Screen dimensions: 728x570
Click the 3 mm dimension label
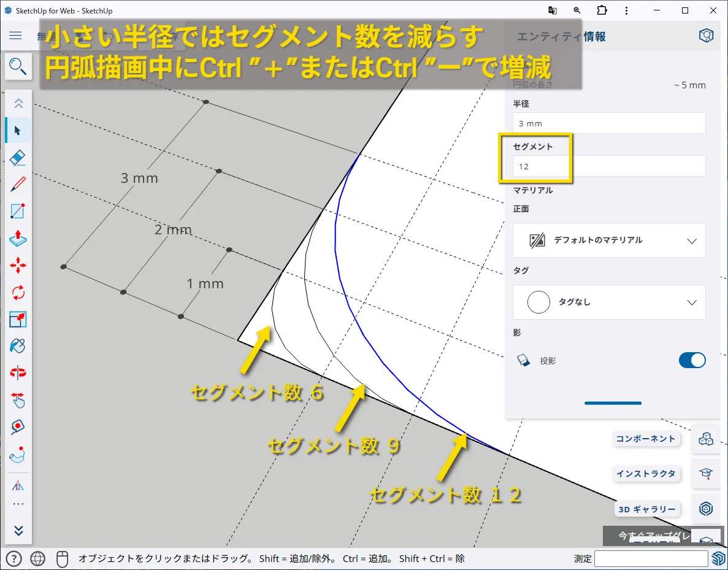pos(139,178)
